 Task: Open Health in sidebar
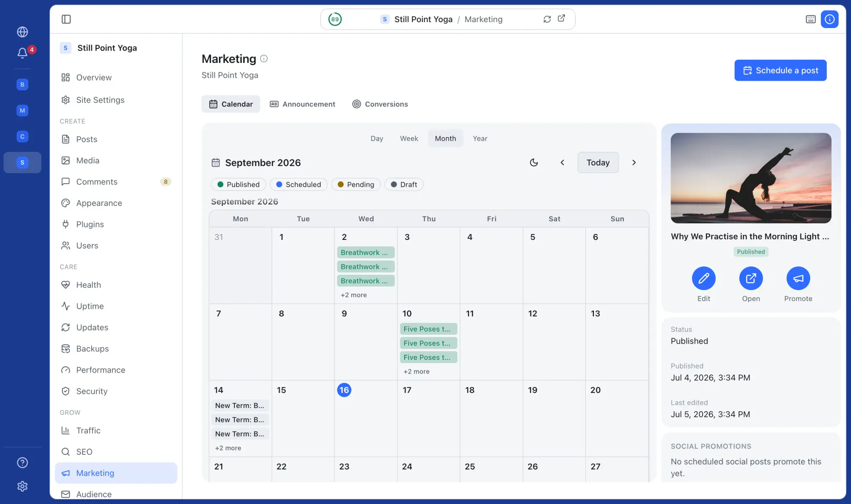(116, 285)
